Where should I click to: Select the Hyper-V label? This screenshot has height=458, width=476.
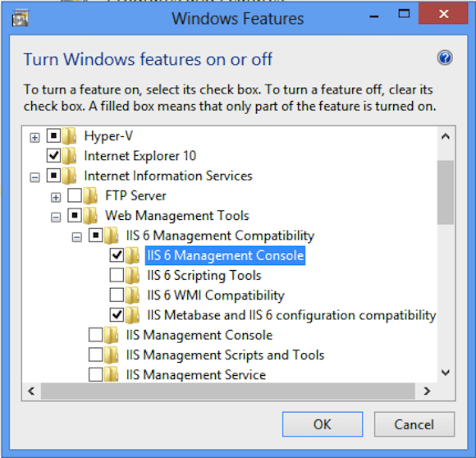[x=108, y=136]
